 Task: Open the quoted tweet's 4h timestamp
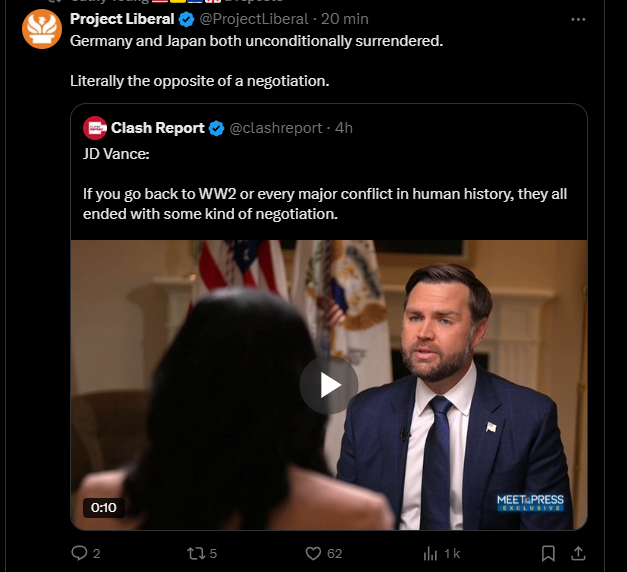(x=343, y=128)
